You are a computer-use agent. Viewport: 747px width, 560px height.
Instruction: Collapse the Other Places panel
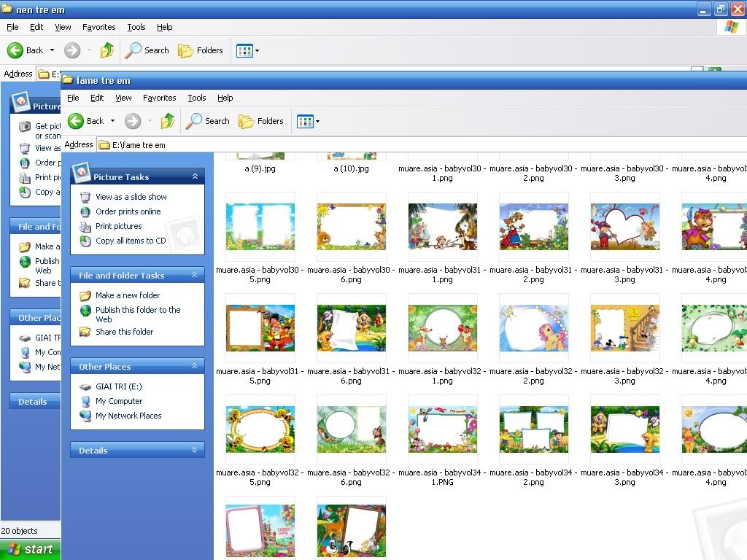[194, 366]
